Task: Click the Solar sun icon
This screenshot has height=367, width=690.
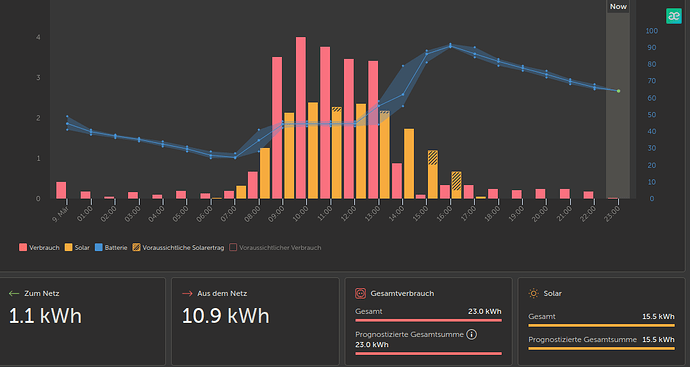Action: tap(533, 293)
